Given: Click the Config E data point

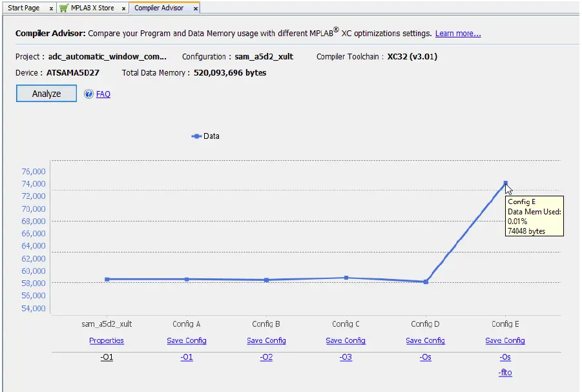Looking at the screenshot, I should click(x=506, y=183).
